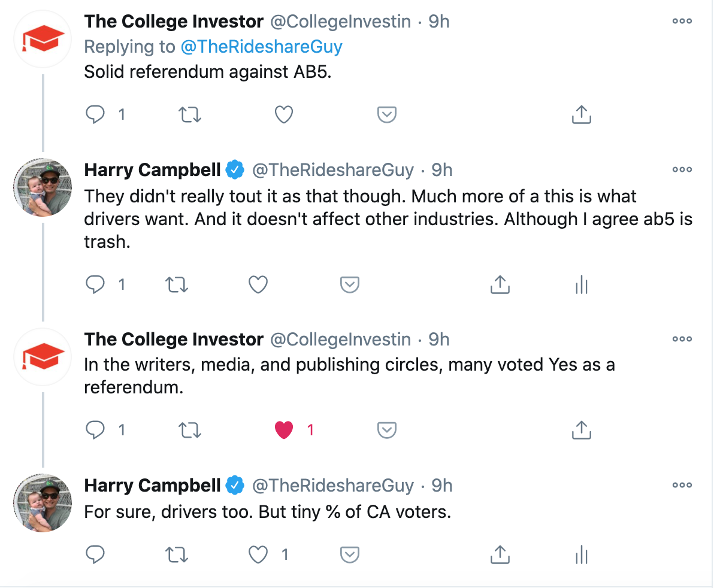Like Harry Campbell's "ab5 is trash" tweet
This screenshot has height=588, width=714.
coord(258,285)
